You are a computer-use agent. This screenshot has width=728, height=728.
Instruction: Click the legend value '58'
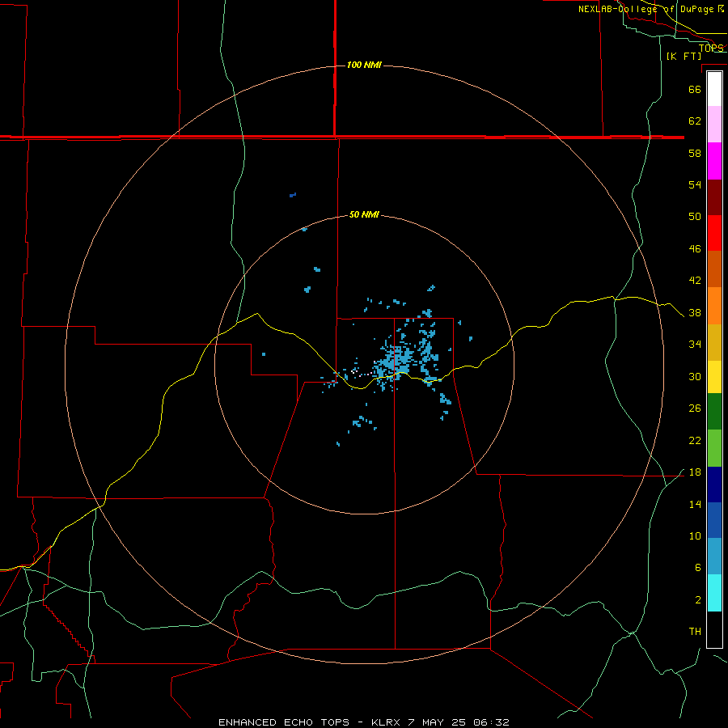[x=695, y=153]
